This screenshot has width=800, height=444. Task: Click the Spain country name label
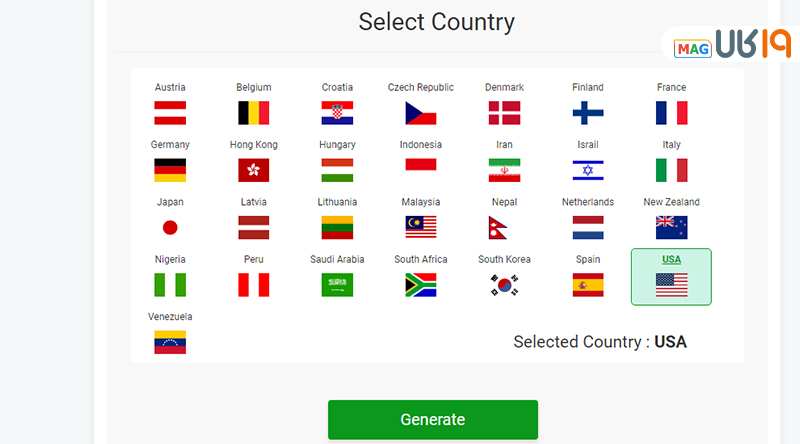588,259
